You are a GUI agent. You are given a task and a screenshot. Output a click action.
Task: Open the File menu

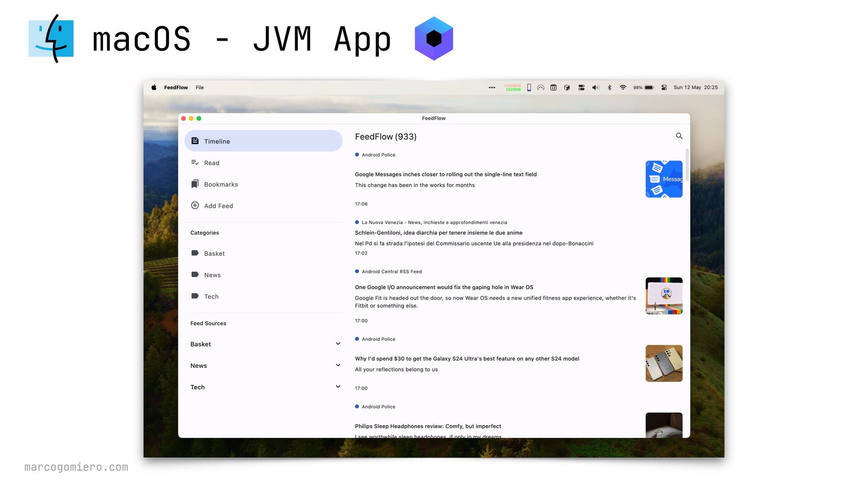click(x=200, y=88)
